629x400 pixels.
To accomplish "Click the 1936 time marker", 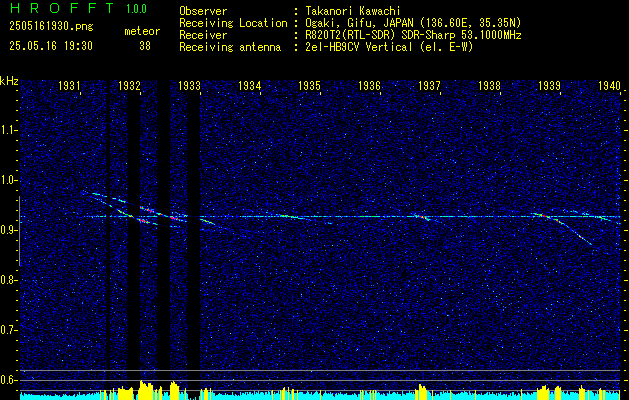I will [369, 85].
